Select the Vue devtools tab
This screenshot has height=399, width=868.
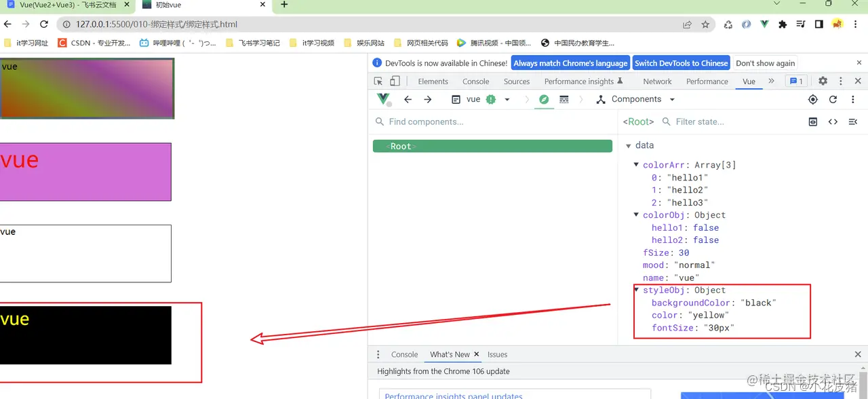[x=749, y=81]
